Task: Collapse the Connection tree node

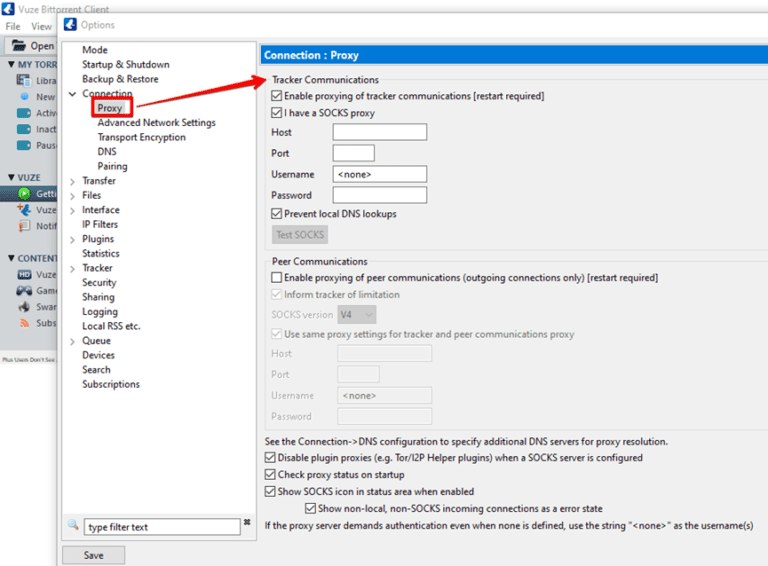Action: coord(72,94)
